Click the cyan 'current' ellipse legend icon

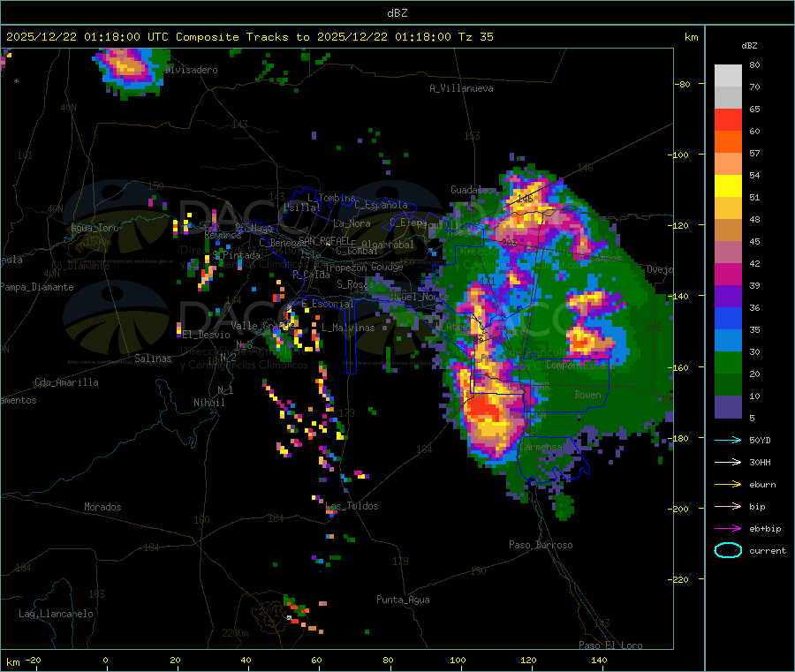728,550
